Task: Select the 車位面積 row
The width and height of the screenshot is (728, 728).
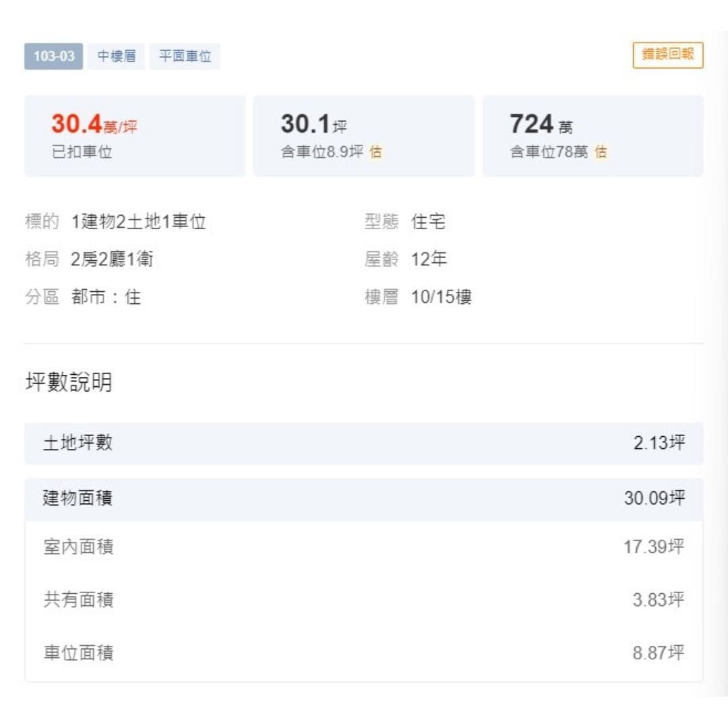Action: (363, 653)
